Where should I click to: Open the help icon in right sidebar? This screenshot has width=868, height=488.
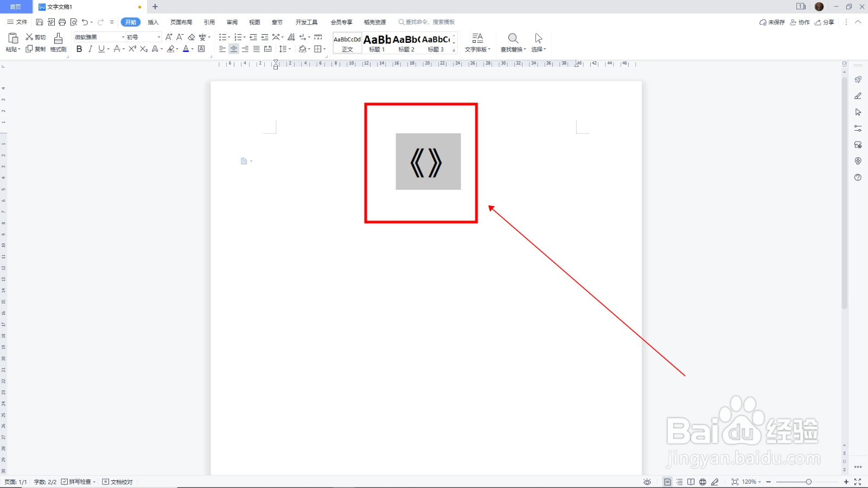[858, 177]
